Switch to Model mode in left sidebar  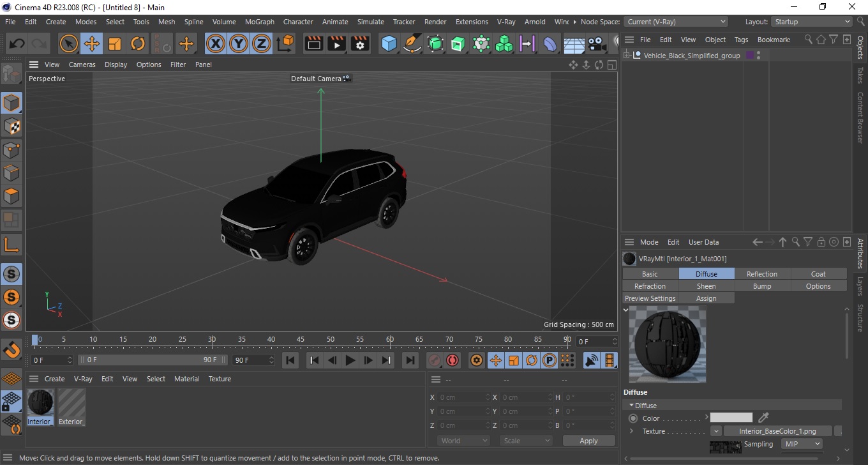coord(11,103)
